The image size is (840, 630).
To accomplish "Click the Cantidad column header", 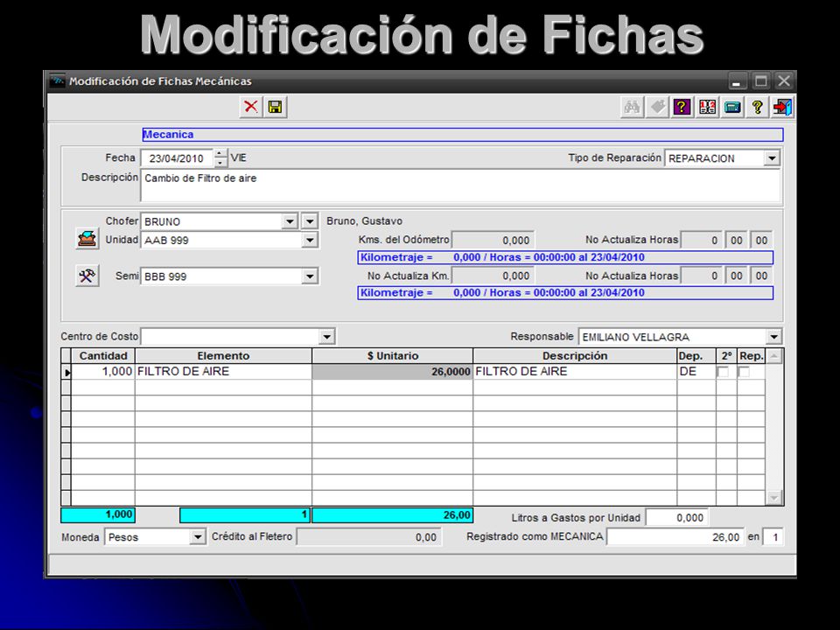I will [x=103, y=356].
